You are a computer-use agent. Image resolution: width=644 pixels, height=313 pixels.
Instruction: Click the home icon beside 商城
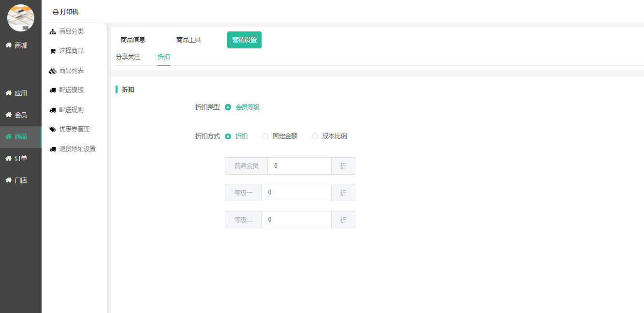pyautogui.click(x=8, y=45)
